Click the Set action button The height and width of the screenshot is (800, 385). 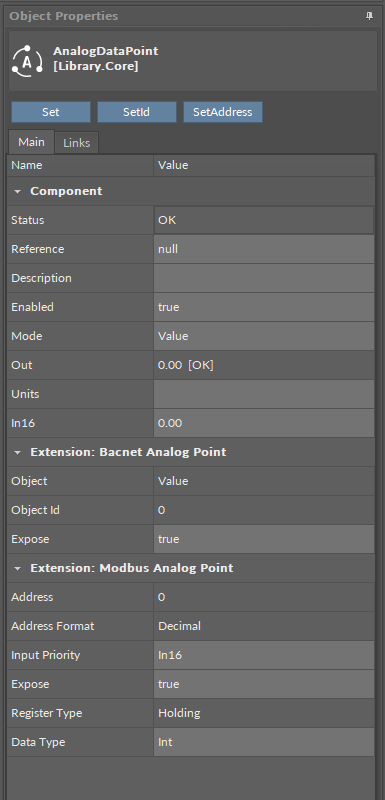[50, 112]
